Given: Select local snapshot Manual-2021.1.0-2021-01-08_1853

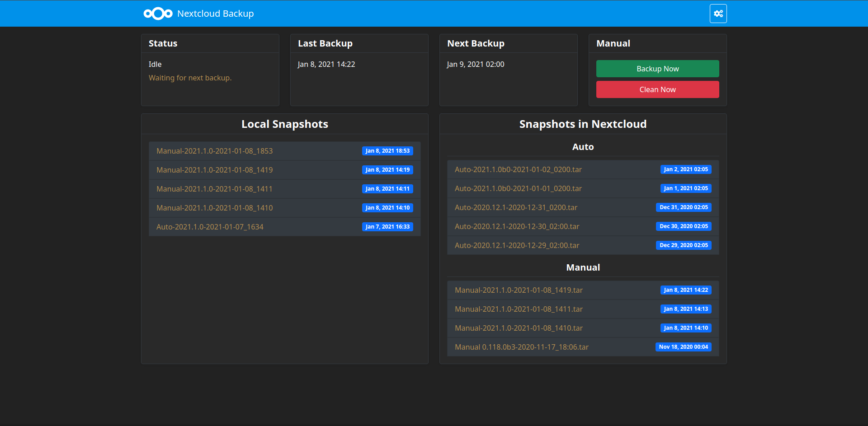Looking at the screenshot, I should pos(285,151).
